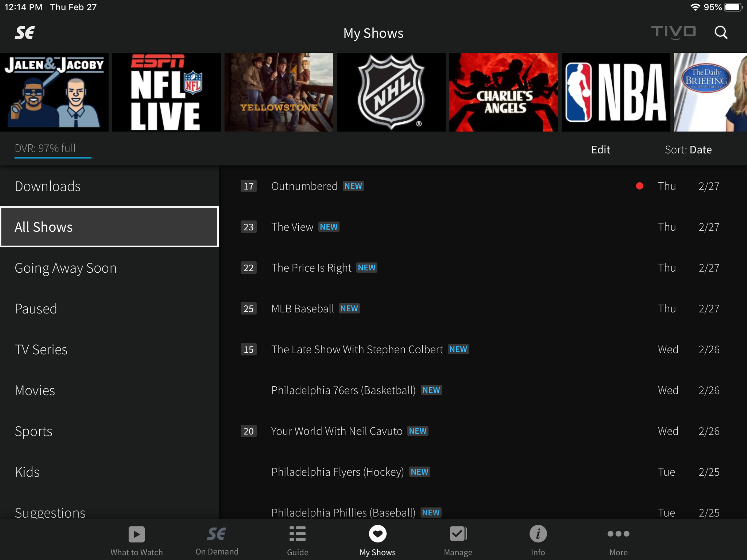The height and width of the screenshot is (560, 747).
Task: Select Sports category
Action: pos(109,431)
